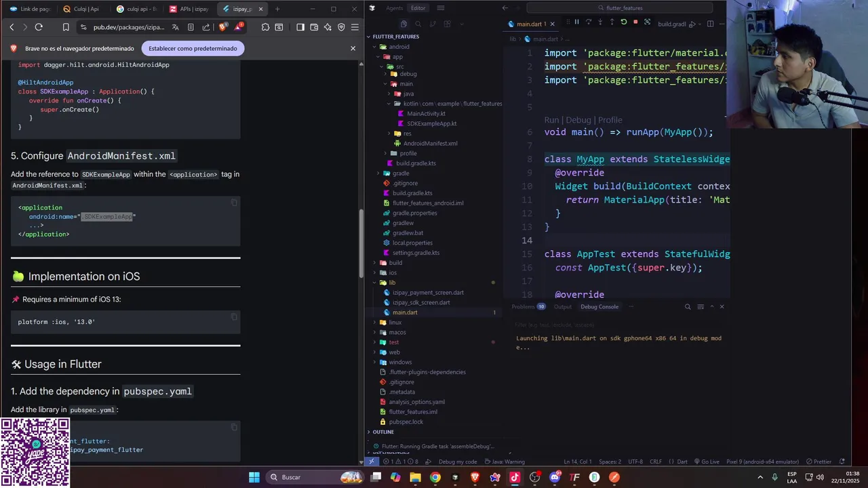868x488 pixels.
Task: Go back with the editor navigation arrow
Action: tap(505, 8)
